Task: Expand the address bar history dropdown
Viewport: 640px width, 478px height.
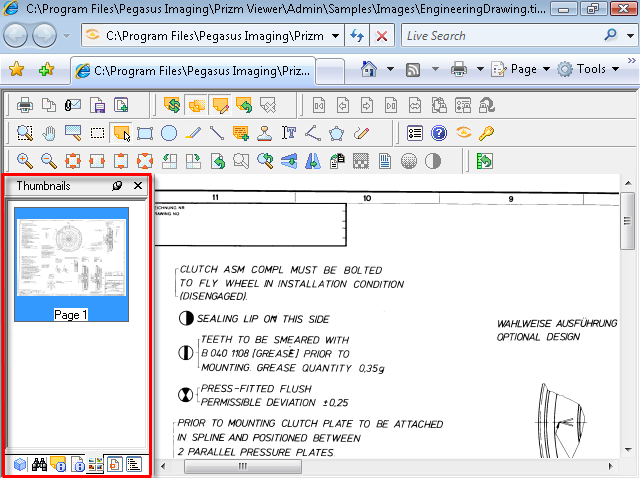Action: [333, 35]
